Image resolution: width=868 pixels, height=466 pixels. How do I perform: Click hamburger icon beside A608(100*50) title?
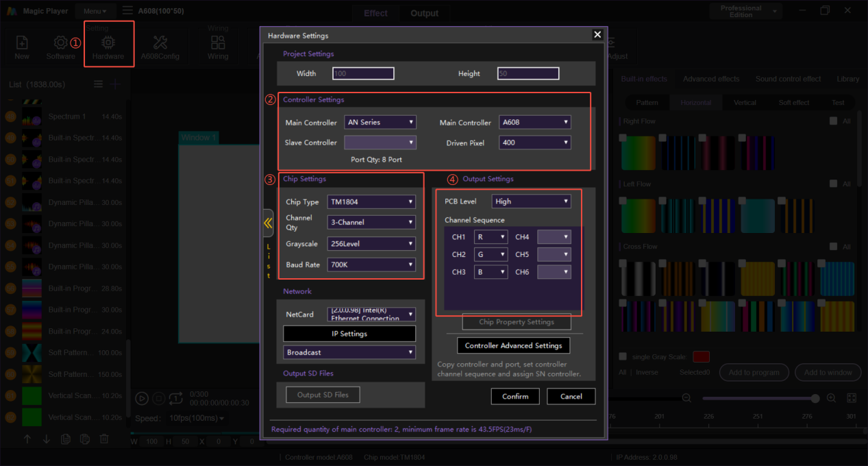127,11
